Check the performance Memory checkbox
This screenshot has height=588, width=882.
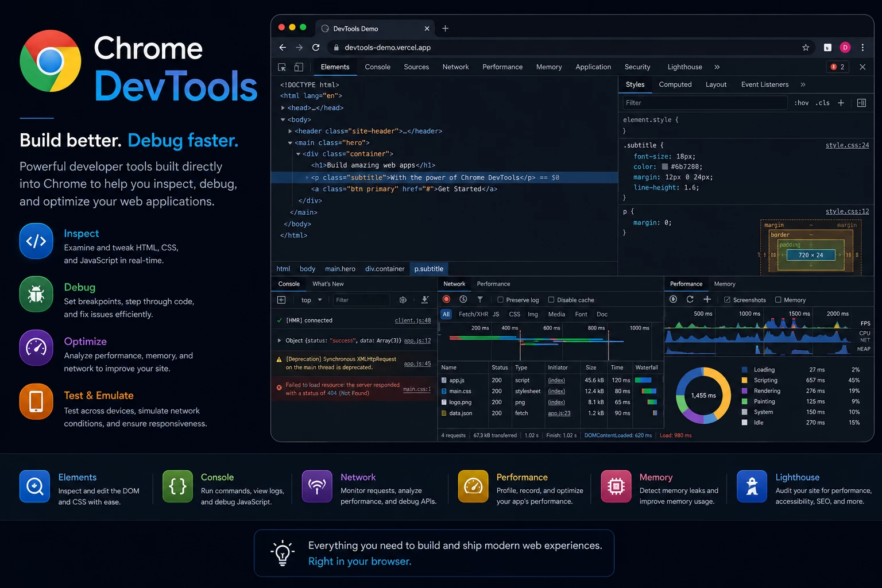click(778, 300)
